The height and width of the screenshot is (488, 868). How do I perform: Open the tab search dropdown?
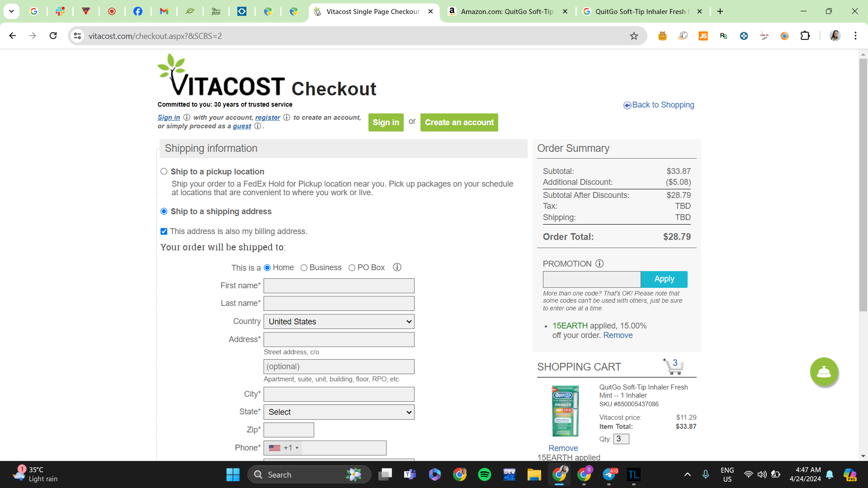tap(11, 11)
